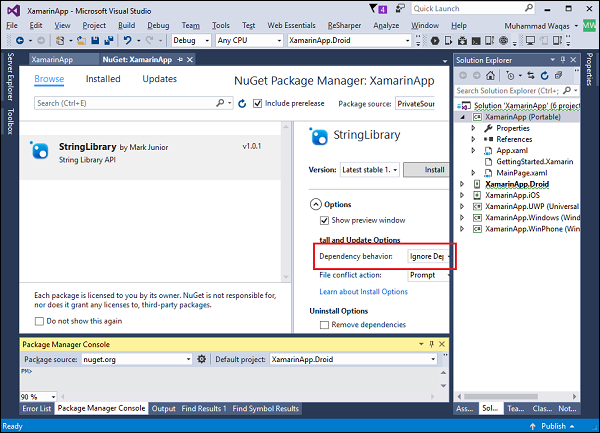The image size is (600, 433).
Task: Switch to the Updates tab
Action: [160, 79]
